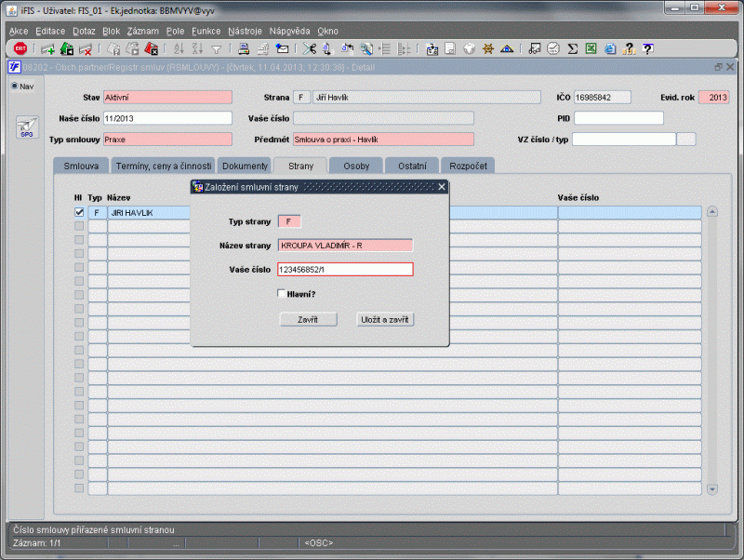Switch to the Rozpočet tab
744x560 pixels.
(x=468, y=166)
